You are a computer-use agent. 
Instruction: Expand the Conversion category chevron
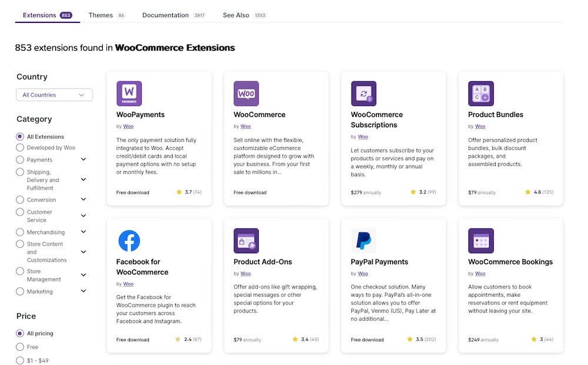coord(83,199)
